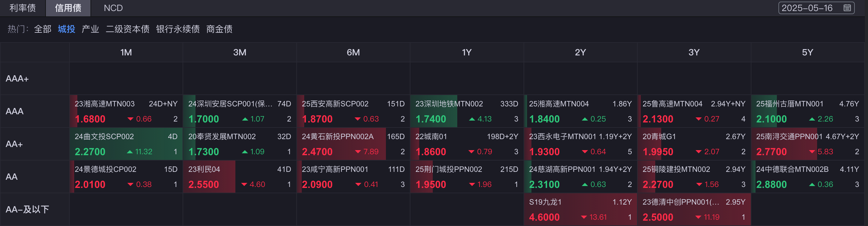
Task: Select the 银行永续债 filter
Action: point(178,29)
